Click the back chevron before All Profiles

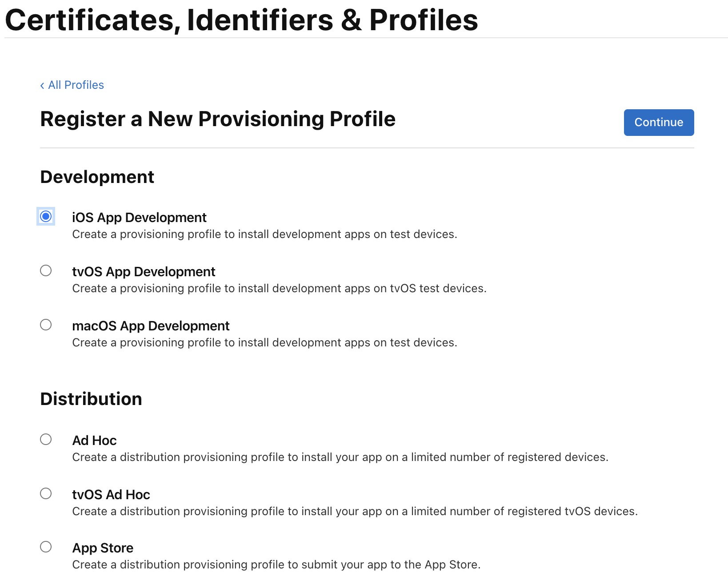coord(42,85)
